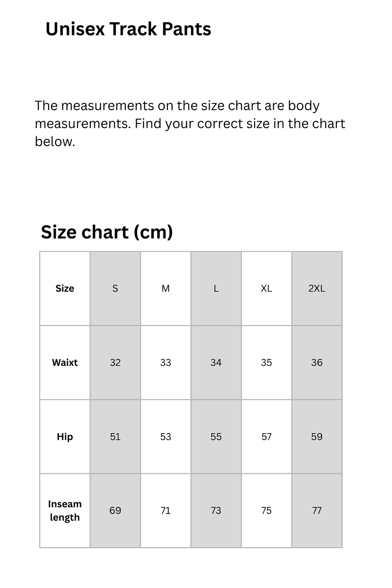Click waist value 36 for size 2XL
Screen dimensions: 392x588
(x=317, y=363)
